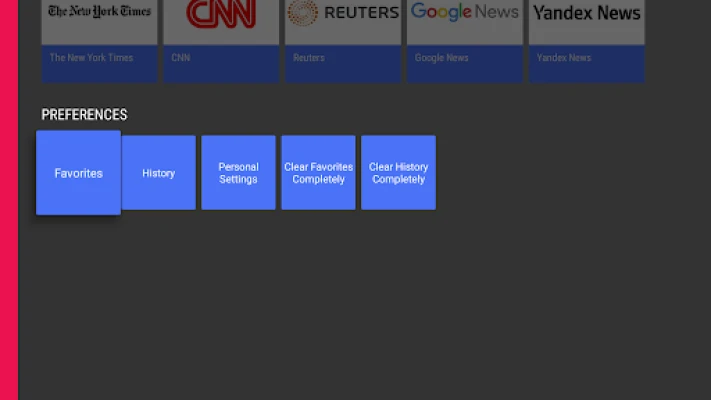This screenshot has height=400, width=711.
Task: Open the History tile
Action: 158,173
